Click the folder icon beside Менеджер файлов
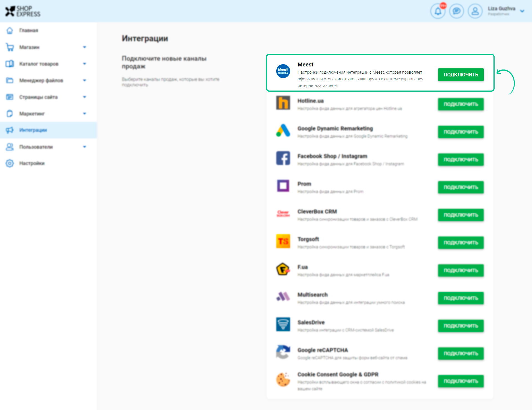 [10, 80]
